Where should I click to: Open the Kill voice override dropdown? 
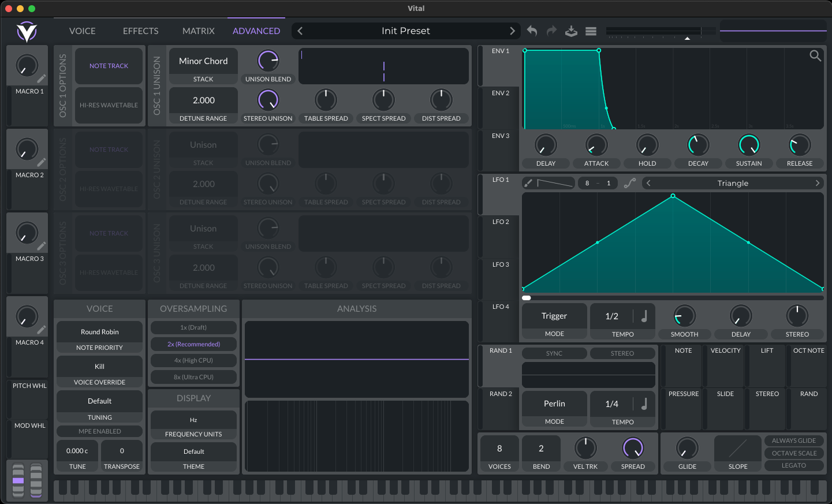(x=100, y=367)
